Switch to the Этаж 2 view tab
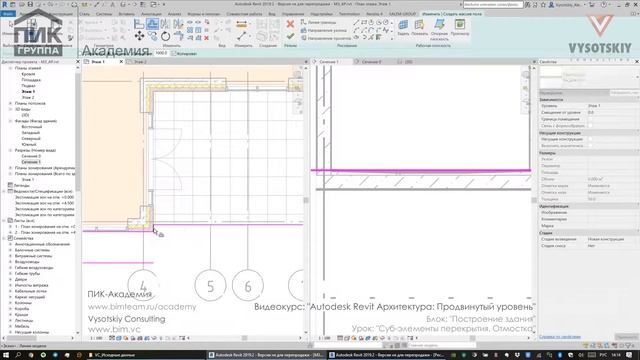 click(x=140, y=62)
